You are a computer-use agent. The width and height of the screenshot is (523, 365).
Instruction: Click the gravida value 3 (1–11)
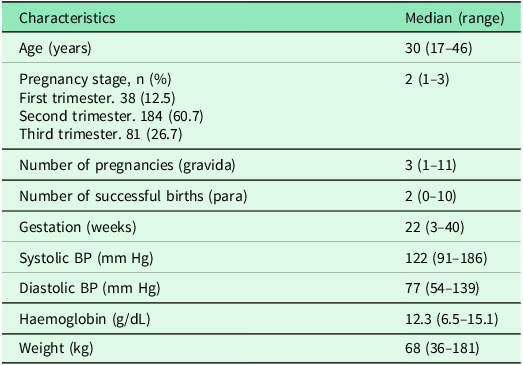tap(430, 165)
